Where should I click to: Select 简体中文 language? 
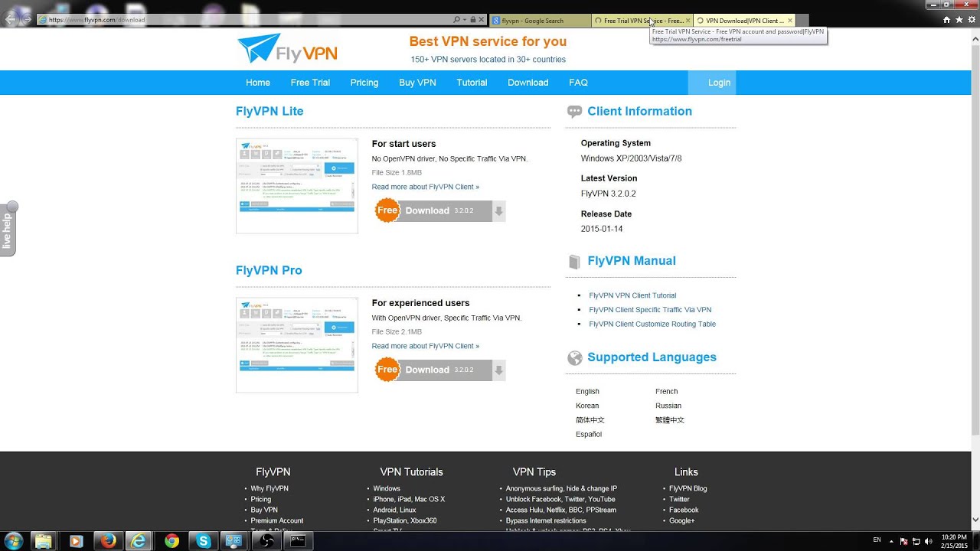590,420
